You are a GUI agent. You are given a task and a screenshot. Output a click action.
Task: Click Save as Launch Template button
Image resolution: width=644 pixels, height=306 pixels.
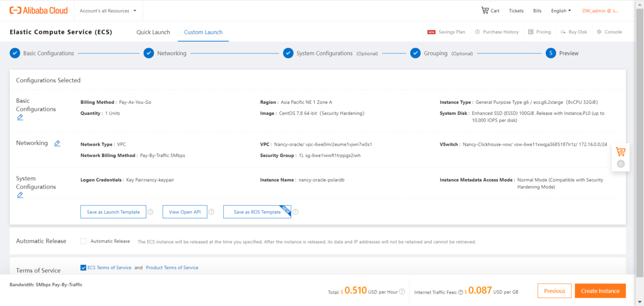pyautogui.click(x=113, y=212)
